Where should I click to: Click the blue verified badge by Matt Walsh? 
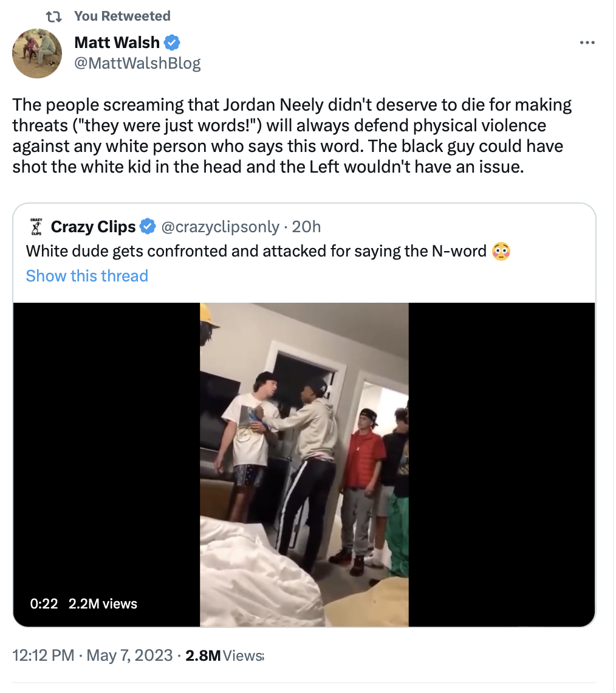pos(172,43)
